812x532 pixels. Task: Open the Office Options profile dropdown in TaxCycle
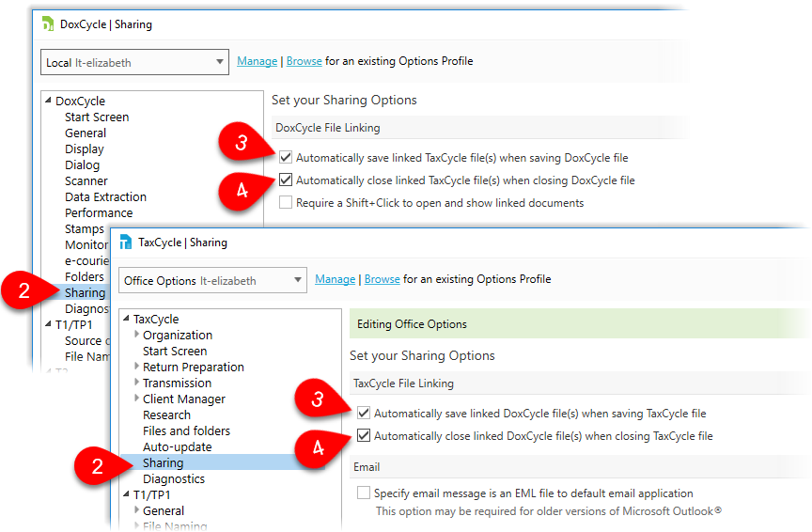point(212,280)
